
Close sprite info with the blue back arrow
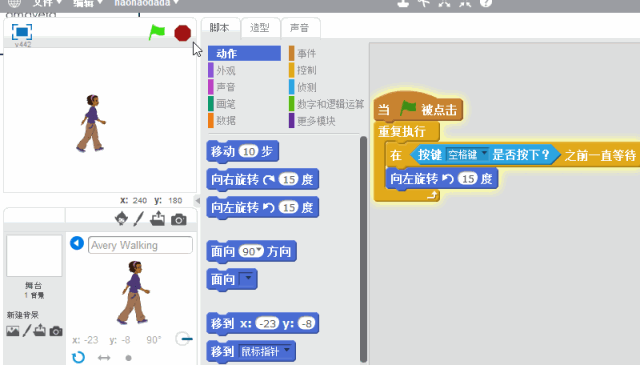77,243
